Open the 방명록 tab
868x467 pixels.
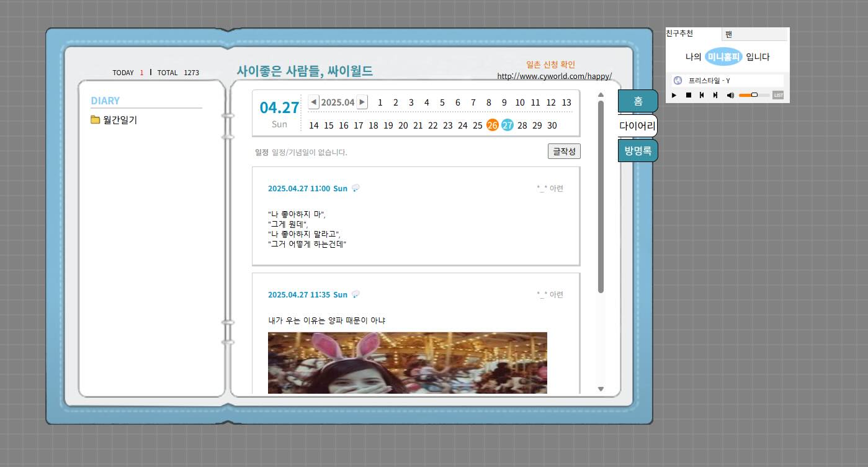coord(638,150)
